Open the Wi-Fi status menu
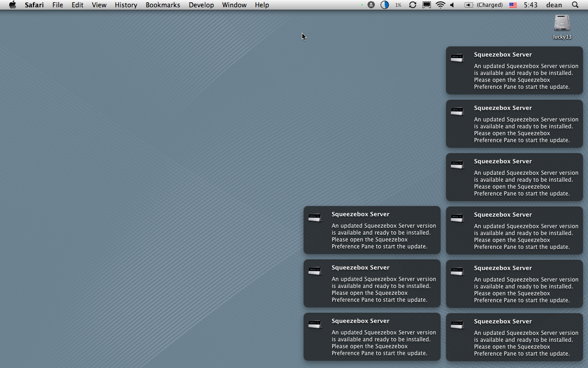 [441, 5]
